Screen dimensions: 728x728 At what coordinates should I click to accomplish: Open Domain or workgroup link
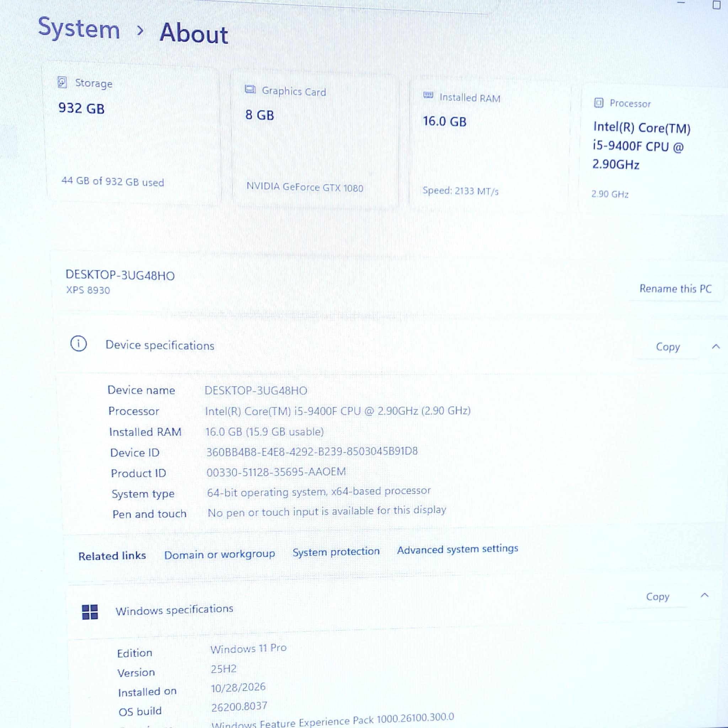(x=219, y=554)
